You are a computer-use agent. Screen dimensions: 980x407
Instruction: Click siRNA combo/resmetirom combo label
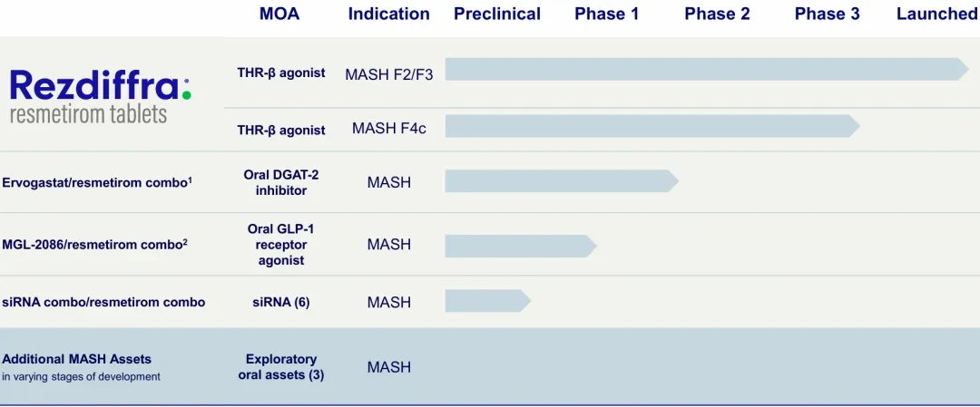tap(103, 303)
